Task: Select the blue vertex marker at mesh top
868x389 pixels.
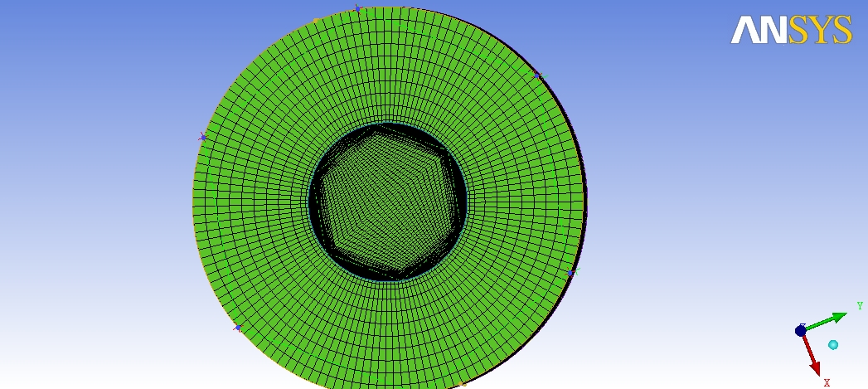Action: [x=357, y=9]
